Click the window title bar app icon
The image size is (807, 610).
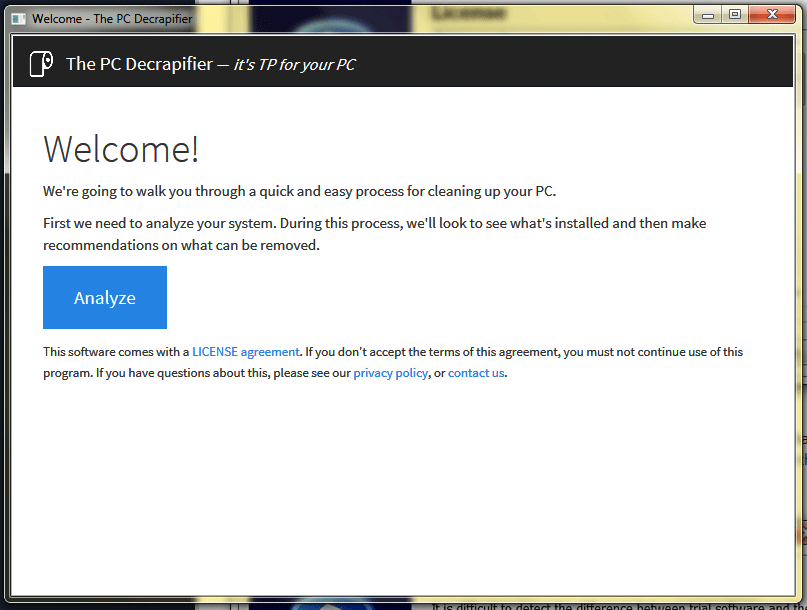tap(19, 19)
